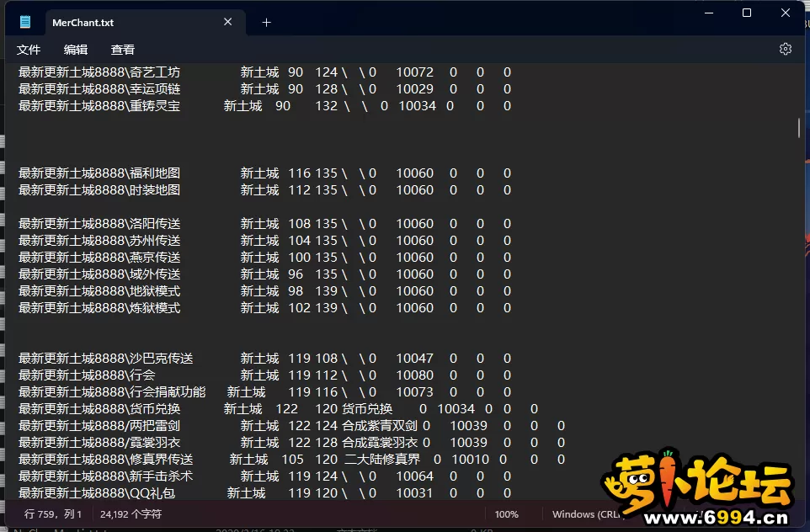Place cursor on 新手击杀术 line
The width and height of the screenshot is (810, 532).
pyautogui.click(x=265, y=476)
